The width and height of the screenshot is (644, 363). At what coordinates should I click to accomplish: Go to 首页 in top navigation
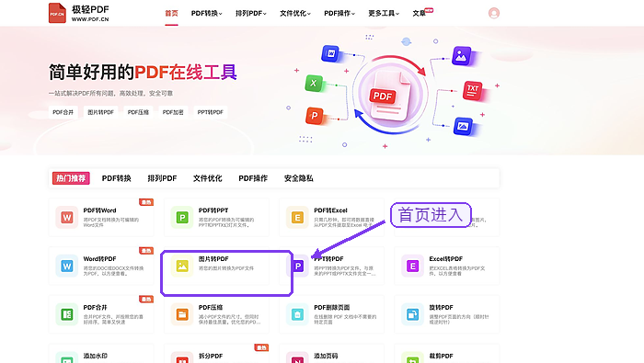pyautogui.click(x=171, y=13)
